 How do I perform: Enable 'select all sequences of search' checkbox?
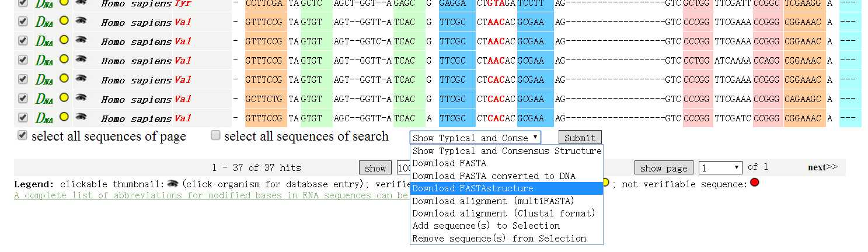click(215, 135)
